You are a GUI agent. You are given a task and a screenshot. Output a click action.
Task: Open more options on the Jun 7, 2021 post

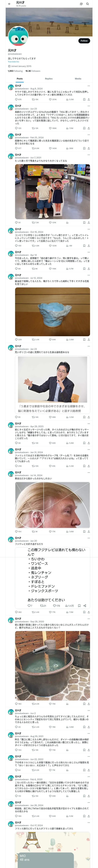click(89, 155)
